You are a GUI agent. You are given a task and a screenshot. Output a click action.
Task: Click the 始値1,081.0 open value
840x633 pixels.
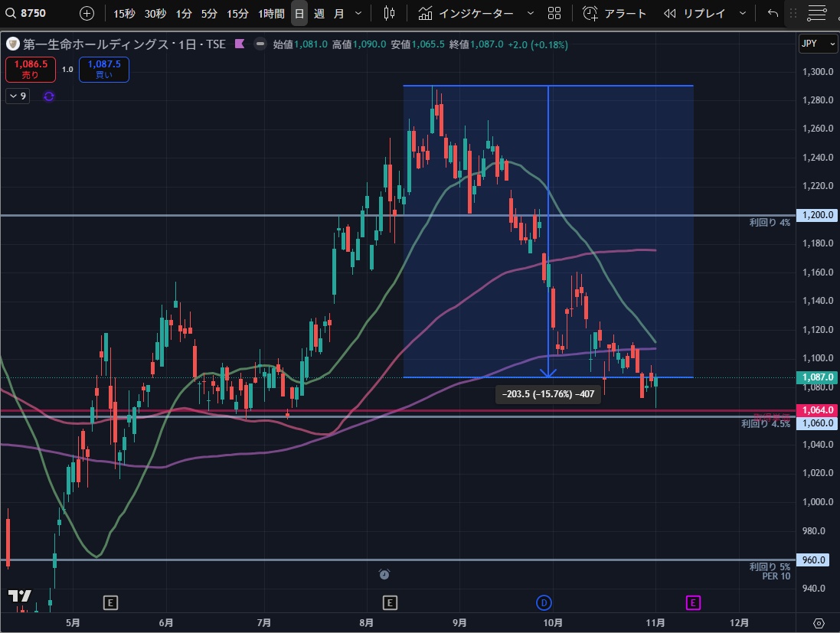pyautogui.click(x=300, y=44)
